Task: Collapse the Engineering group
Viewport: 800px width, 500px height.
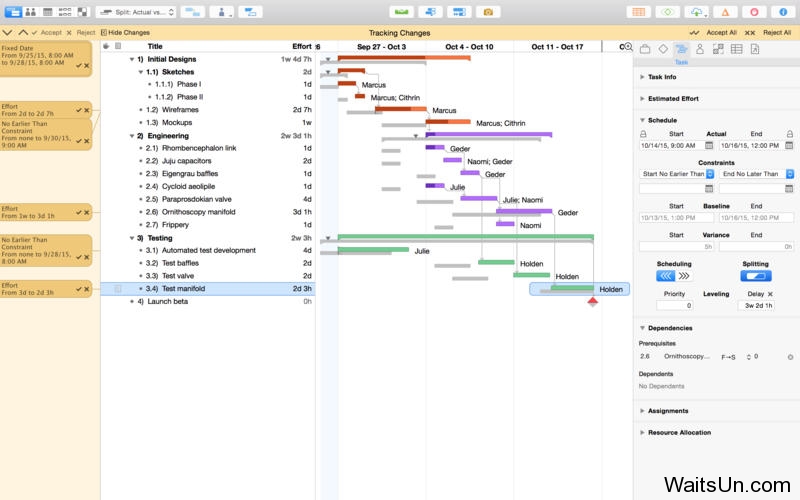Action: pyautogui.click(x=132, y=136)
